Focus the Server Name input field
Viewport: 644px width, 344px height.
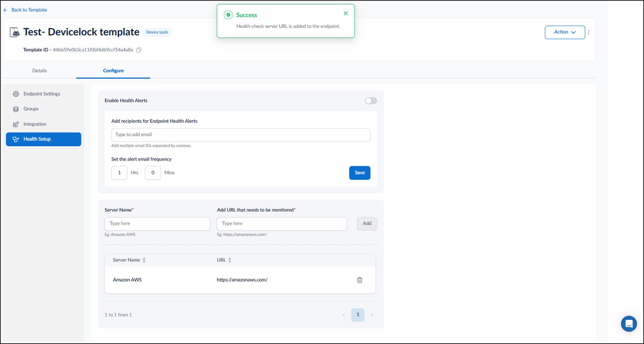tap(157, 224)
